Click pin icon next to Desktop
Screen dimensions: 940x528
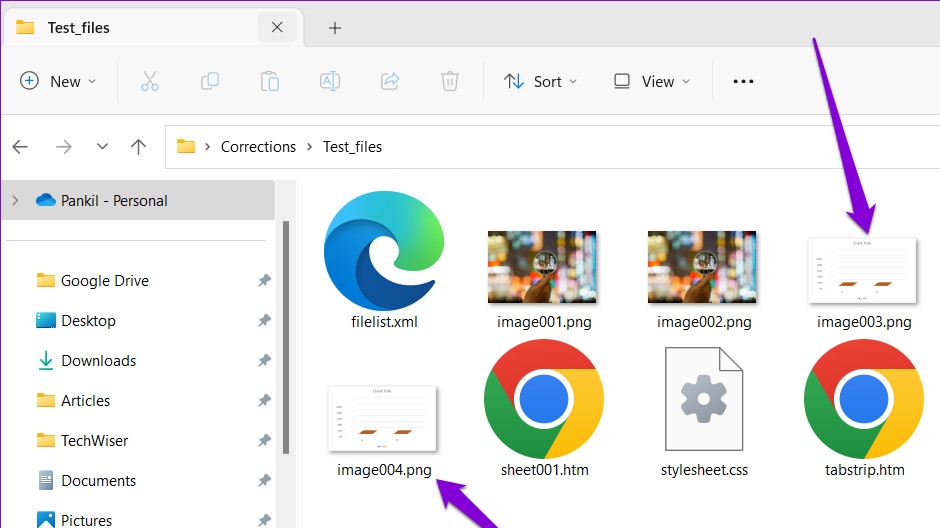coord(264,320)
